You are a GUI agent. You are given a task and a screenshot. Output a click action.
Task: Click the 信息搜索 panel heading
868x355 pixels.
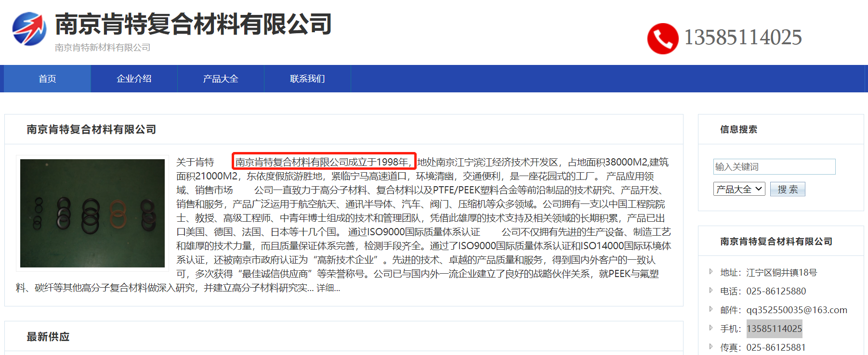pyautogui.click(x=738, y=129)
